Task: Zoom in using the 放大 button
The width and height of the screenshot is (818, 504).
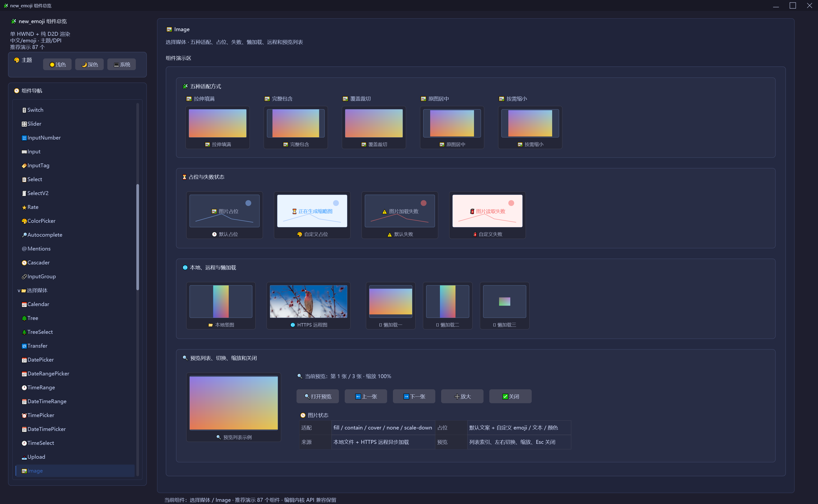Action: [x=462, y=396]
